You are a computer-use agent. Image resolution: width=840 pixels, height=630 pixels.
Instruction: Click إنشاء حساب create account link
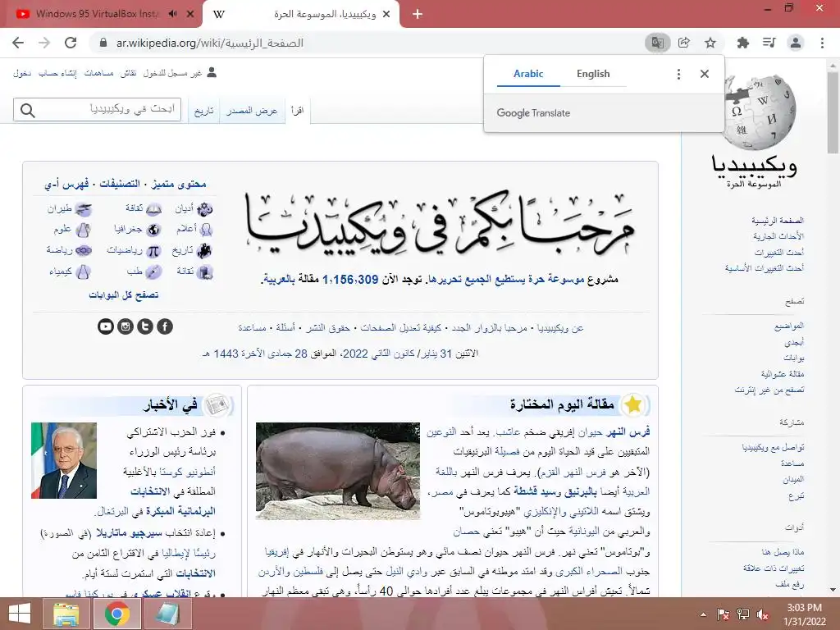(x=57, y=73)
